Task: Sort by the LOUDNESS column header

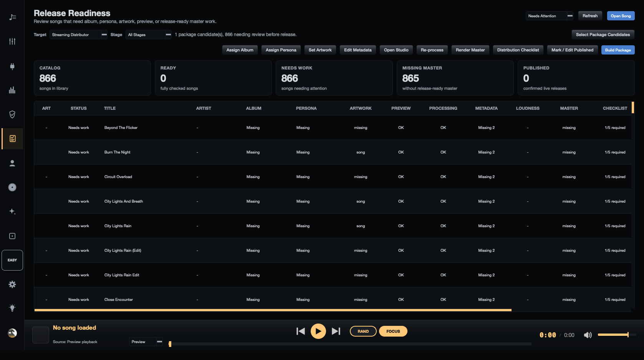Action: point(528,108)
